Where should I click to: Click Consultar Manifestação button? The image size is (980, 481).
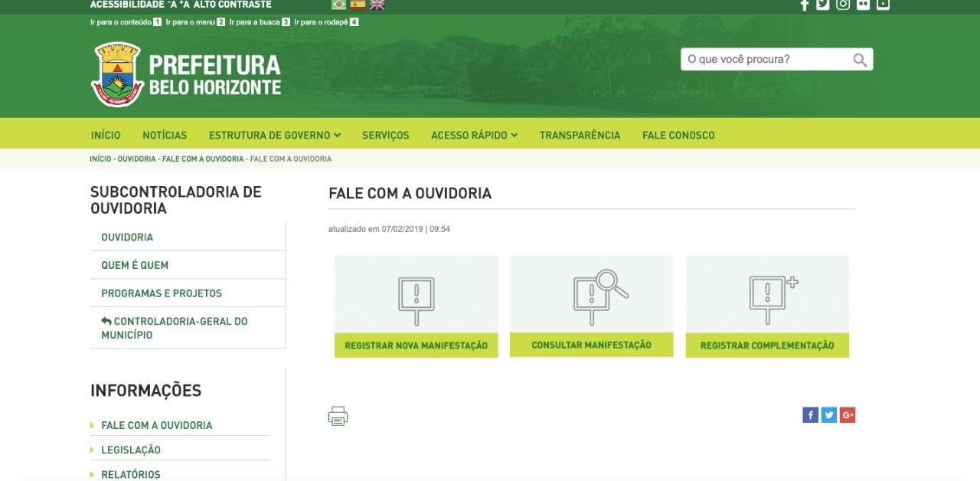click(x=592, y=345)
